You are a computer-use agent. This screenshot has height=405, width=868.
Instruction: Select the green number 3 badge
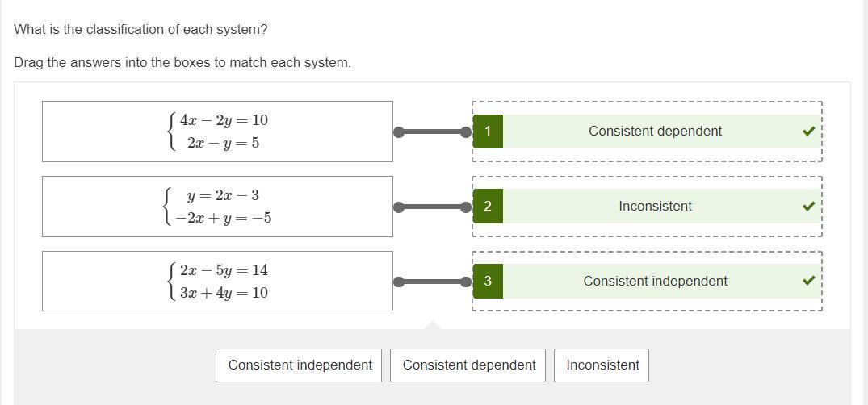tap(488, 282)
